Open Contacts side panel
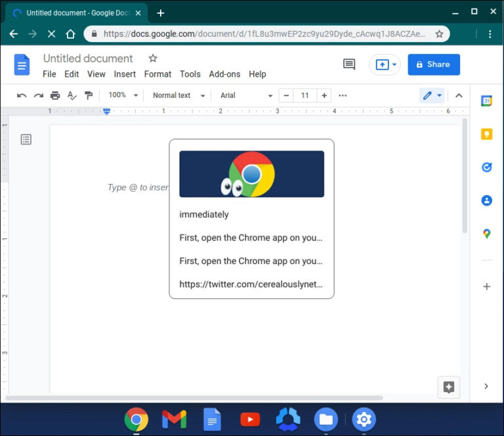 point(487,201)
